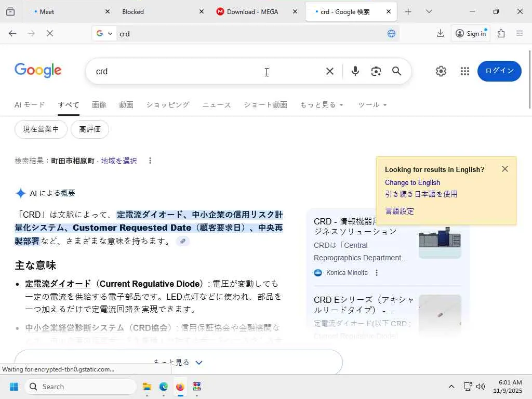Click the AI overview source link icon
Screen dimensions: 532x399
[182, 241]
